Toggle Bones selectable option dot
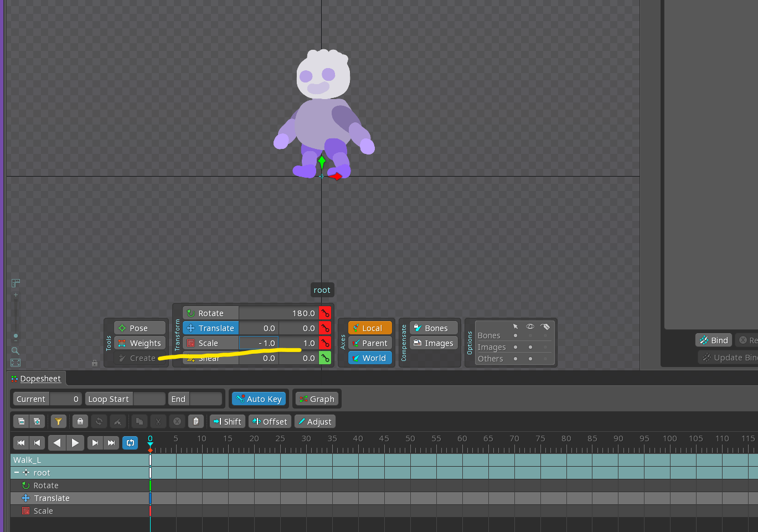Image resolution: width=758 pixels, height=532 pixels. (515, 335)
